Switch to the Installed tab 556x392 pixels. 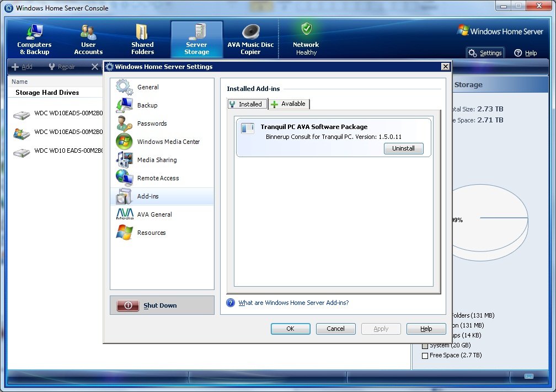[x=247, y=104]
